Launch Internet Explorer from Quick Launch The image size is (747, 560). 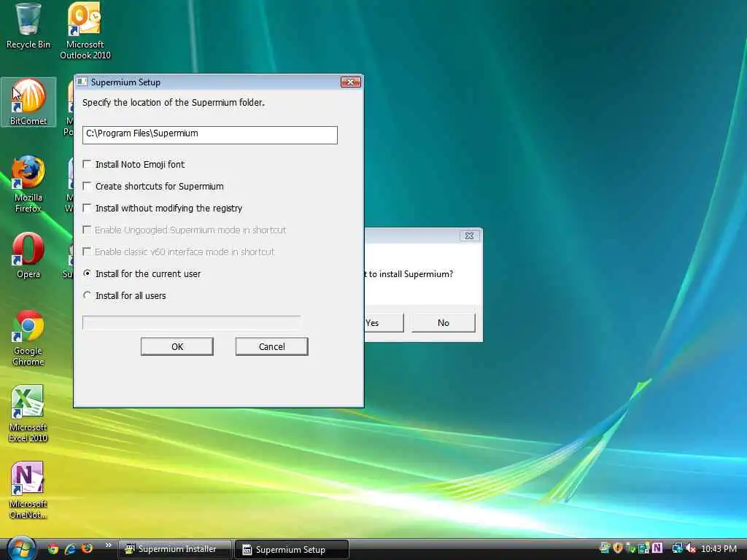click(70, 549)
